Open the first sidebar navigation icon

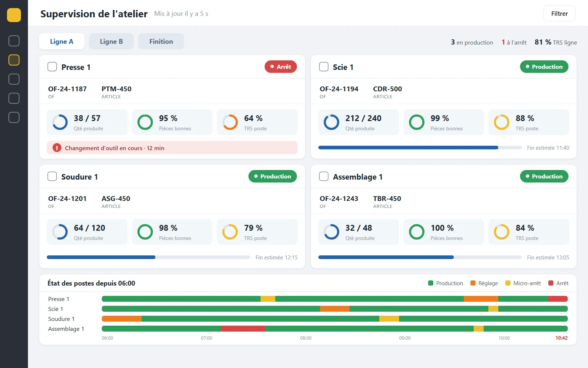[14, 41]
